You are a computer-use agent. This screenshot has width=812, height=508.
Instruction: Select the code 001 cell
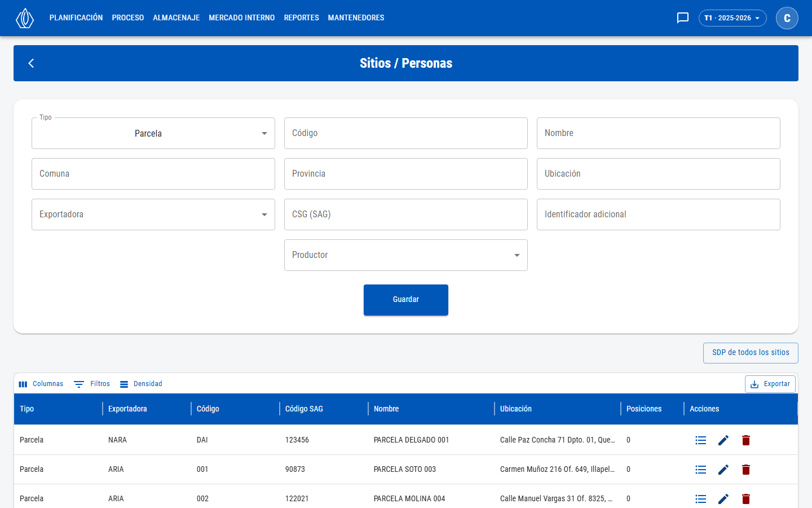tap(235, 470)
